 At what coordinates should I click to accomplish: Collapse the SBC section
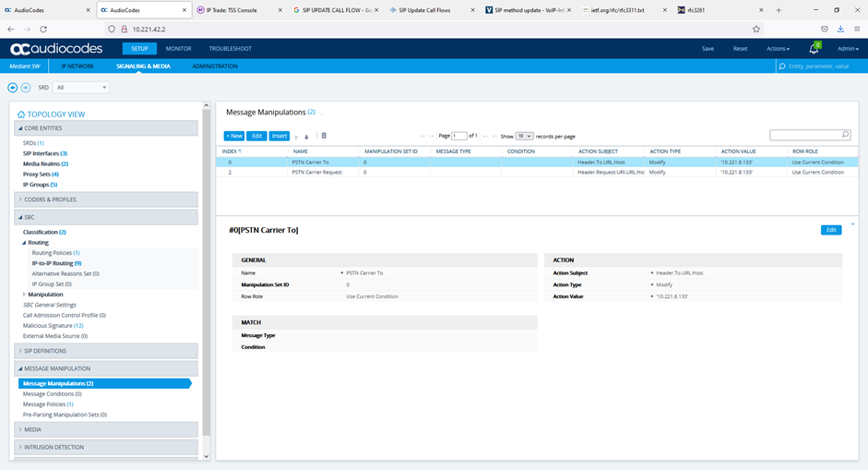tap(106, 217)
